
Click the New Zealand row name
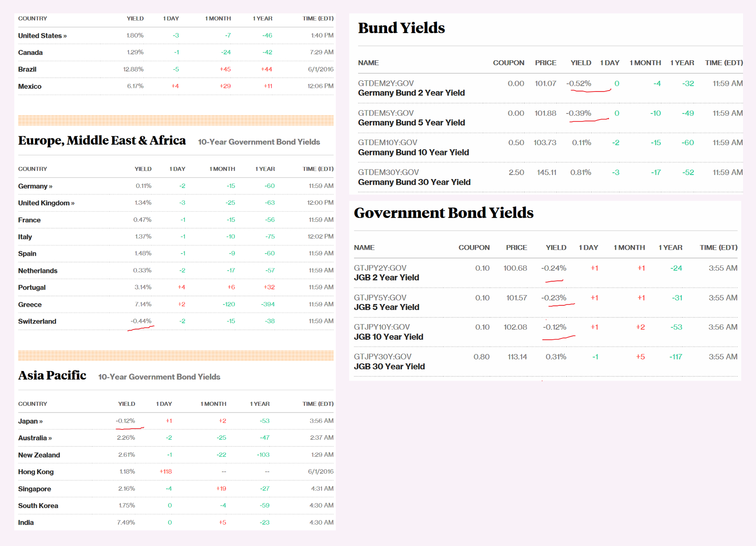click(x=39, y=455)
